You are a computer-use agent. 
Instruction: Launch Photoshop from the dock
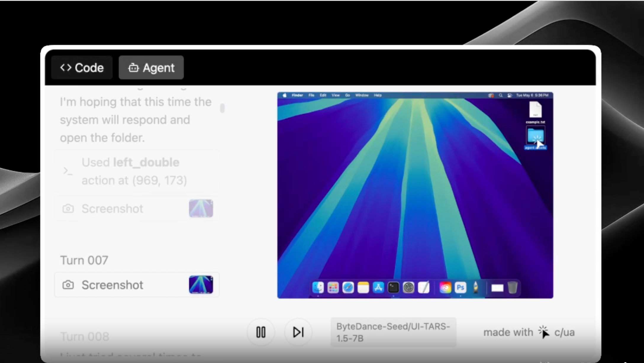[x=461, y=287]
